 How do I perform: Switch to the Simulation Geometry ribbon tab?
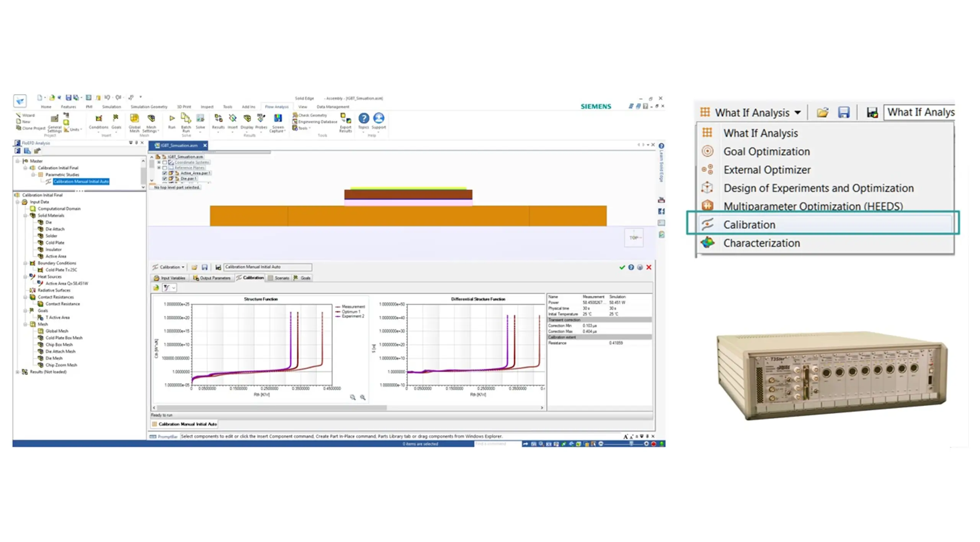(x=149, y=107)
